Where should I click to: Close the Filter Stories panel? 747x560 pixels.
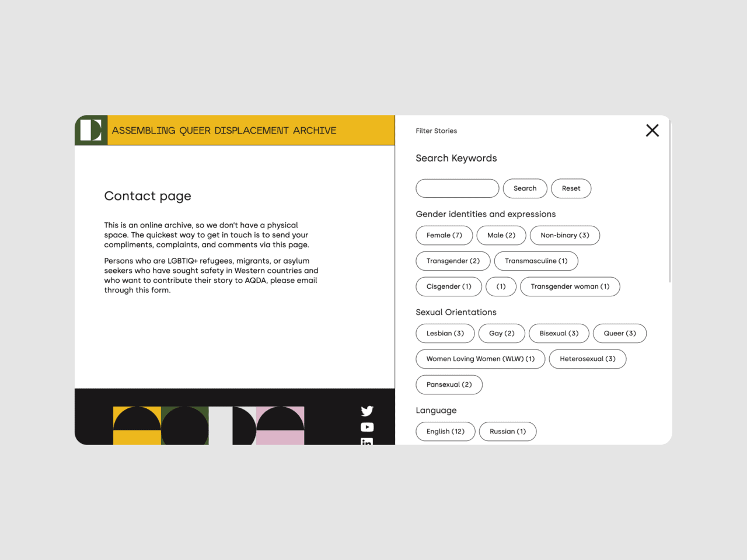652,131
